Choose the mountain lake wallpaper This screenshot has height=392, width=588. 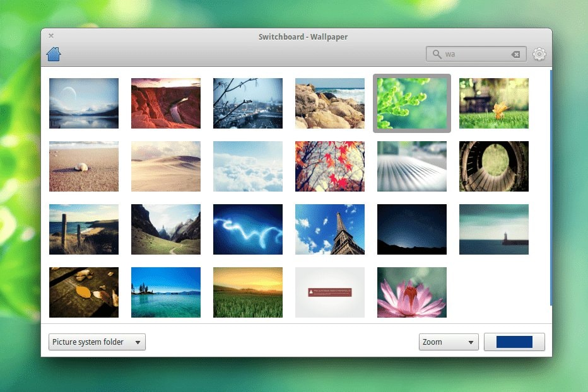83,103
